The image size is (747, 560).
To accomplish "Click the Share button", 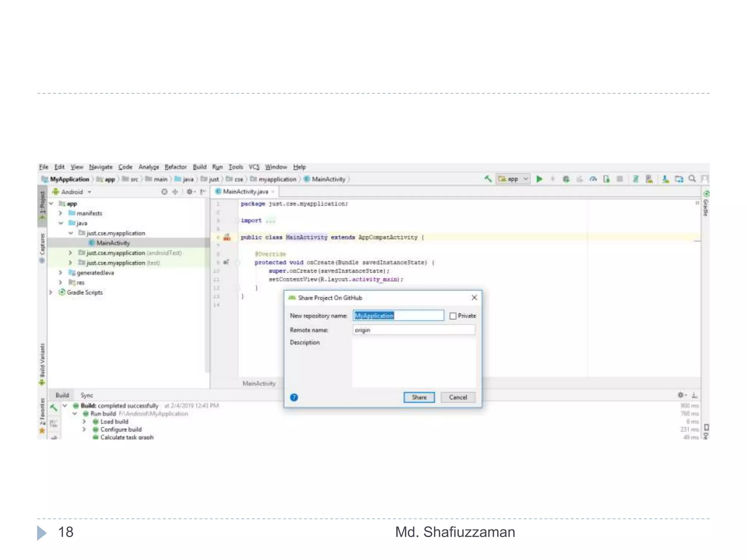I will click(419, 397).
